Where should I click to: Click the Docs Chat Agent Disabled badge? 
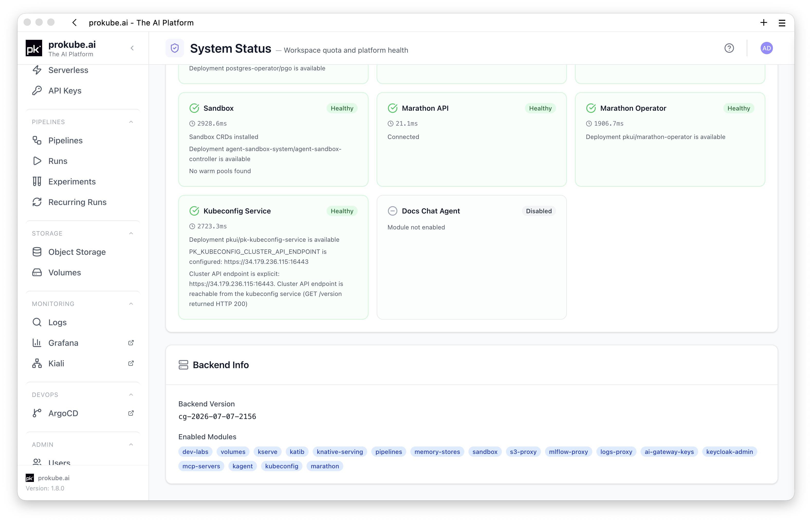pos(538,211)
